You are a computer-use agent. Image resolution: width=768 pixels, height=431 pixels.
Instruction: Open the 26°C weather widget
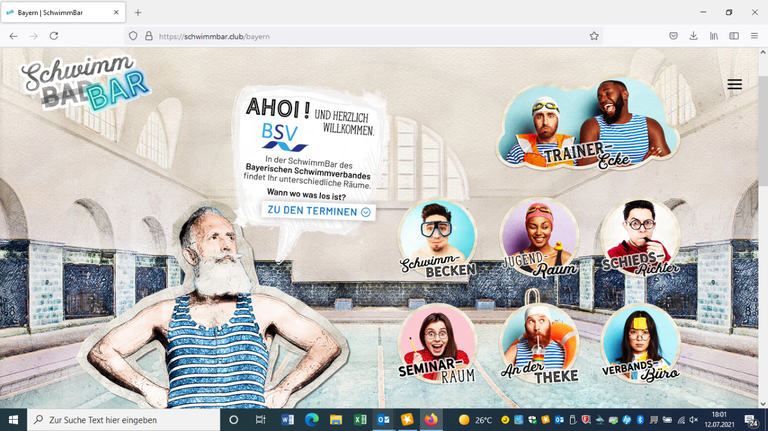tap(475, 420)
